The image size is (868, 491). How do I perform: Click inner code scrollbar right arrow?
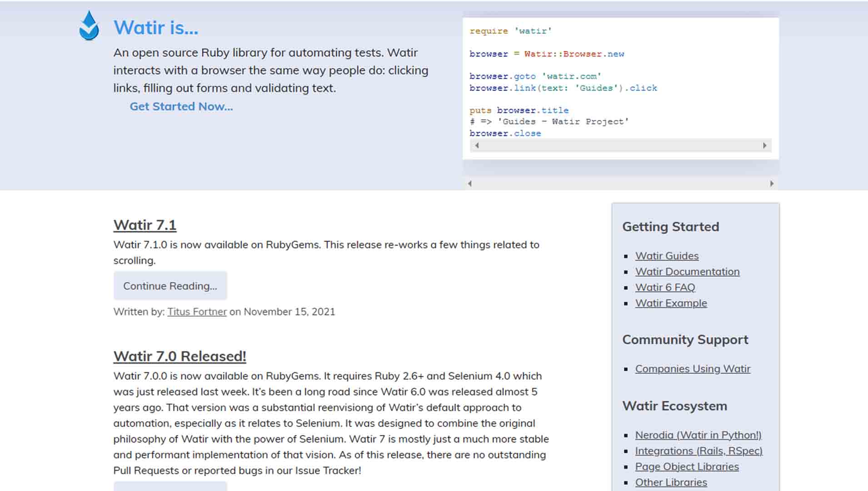pyautogui.click(x=764, y=145)
